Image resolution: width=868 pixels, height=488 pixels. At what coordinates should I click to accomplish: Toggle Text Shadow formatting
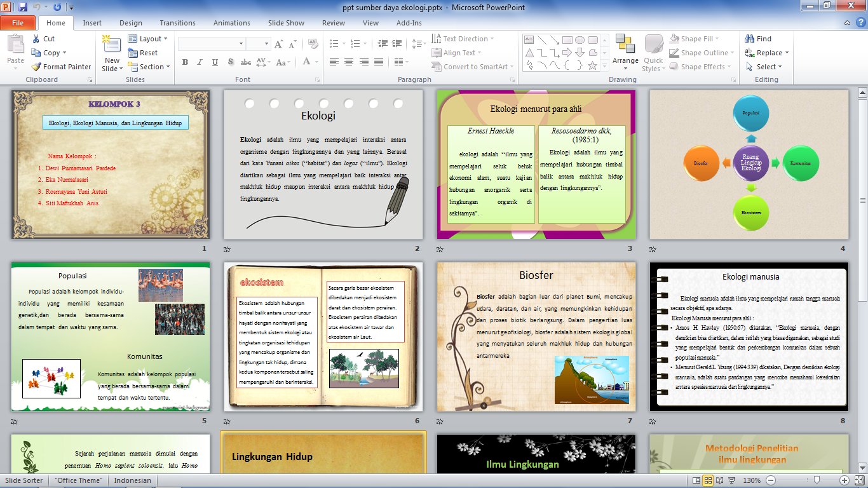pyautogui.click(x=230, y=62)
